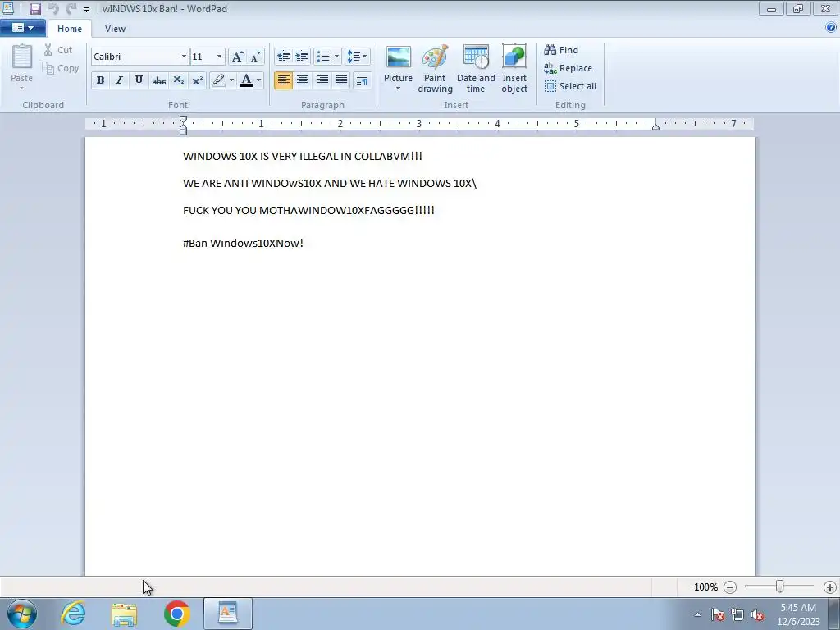
Task: Select Align text left
Action: click(x=283, y=80)
